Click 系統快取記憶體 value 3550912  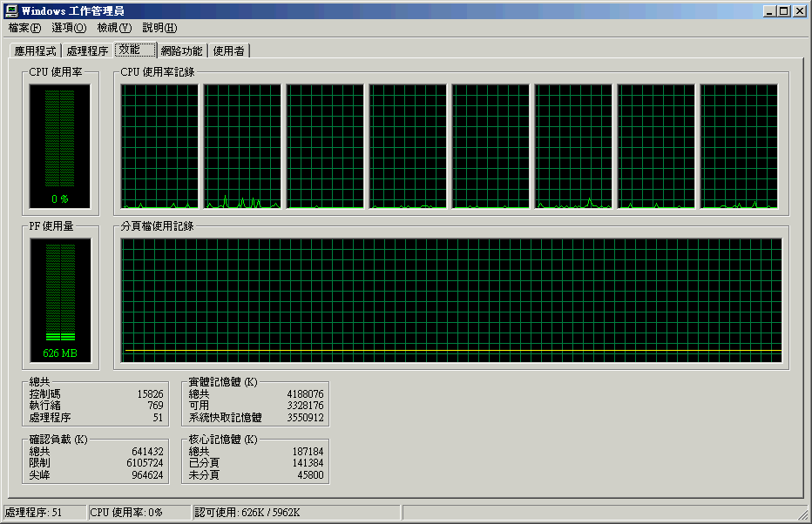click(x=306, y=418)
